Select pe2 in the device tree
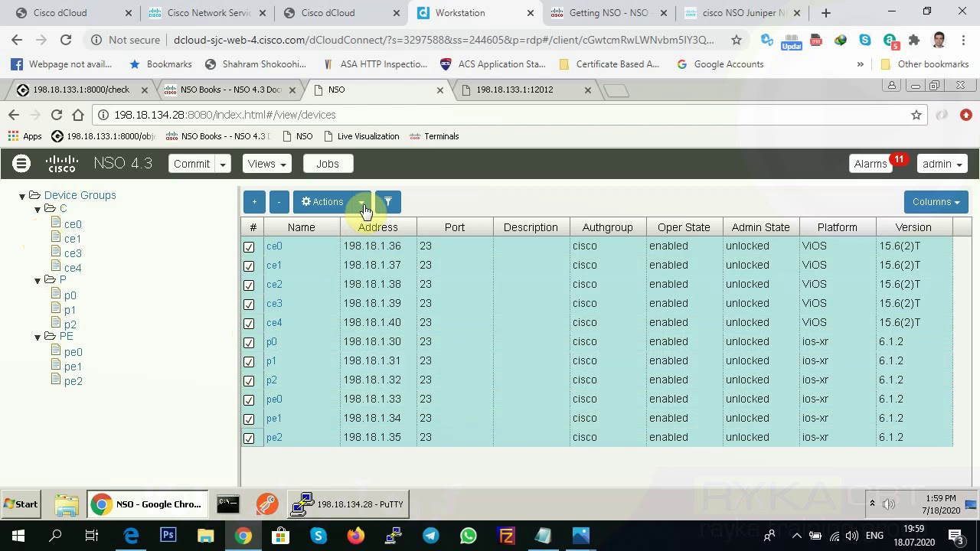The image size is (980, 551). [x=73, y=381]
